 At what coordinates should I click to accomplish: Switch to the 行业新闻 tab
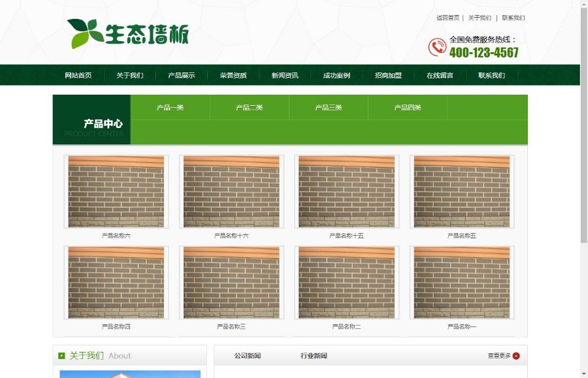click(x=314, y=356)
